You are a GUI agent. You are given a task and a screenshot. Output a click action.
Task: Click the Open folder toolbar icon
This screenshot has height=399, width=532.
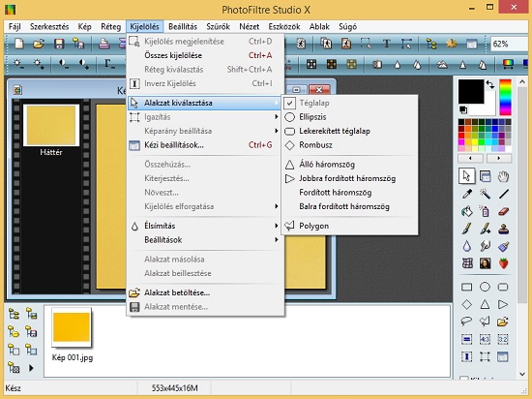tap(39, 44)
